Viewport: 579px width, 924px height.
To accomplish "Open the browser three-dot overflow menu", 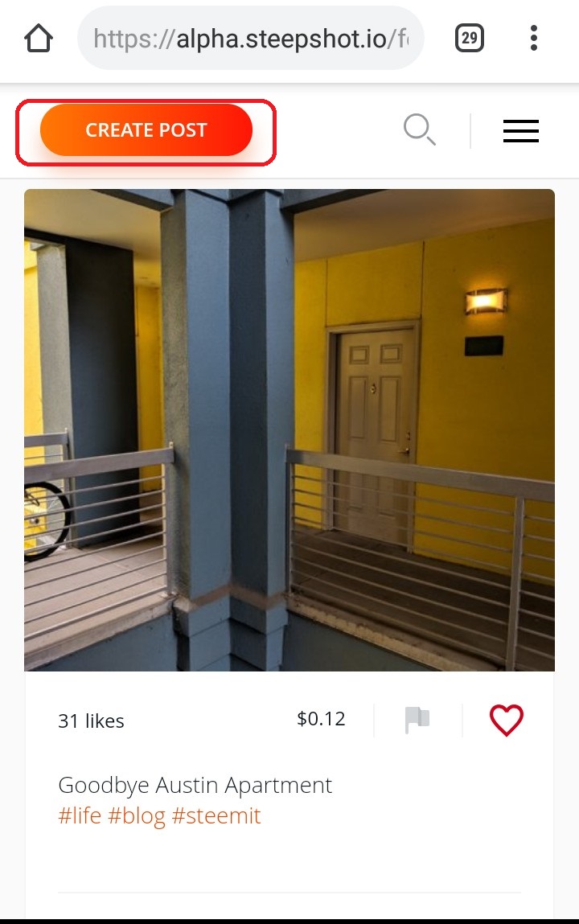I will [534, 39].
